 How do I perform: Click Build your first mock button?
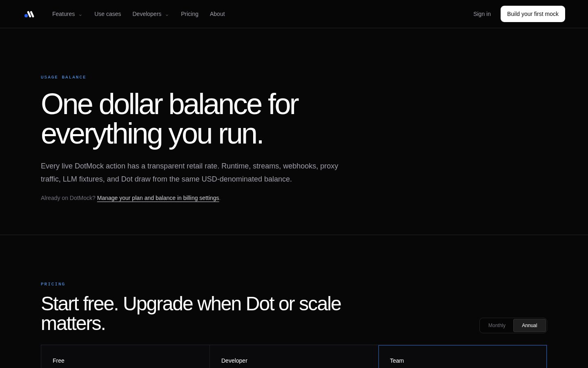pyautogui.click(x=533, y=14)
